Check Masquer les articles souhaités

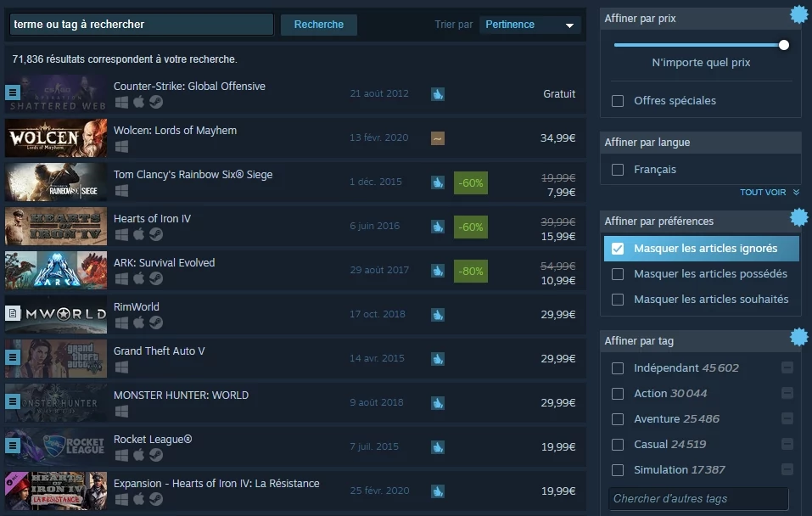tap(618, 300)
